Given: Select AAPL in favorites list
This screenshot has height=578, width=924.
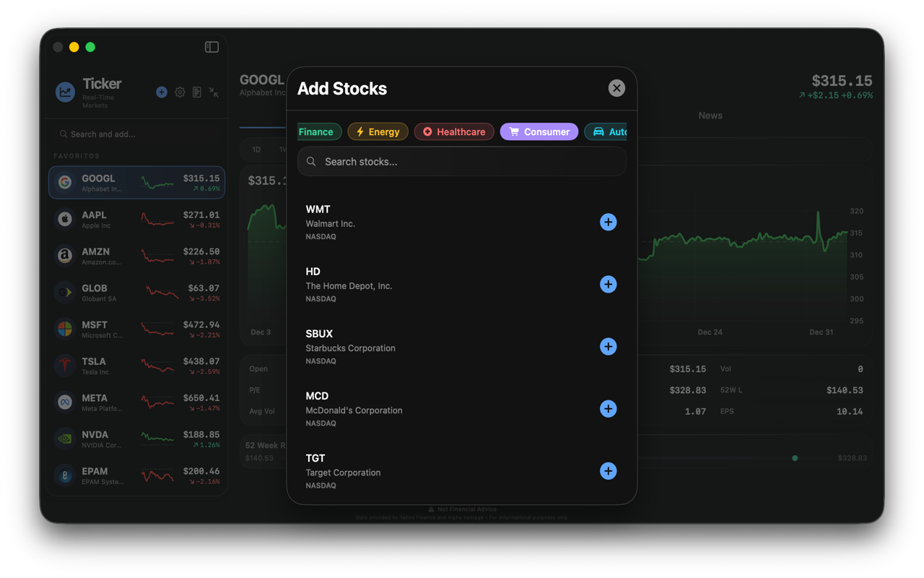Looking at the screenshot, I should click(136, 219).
